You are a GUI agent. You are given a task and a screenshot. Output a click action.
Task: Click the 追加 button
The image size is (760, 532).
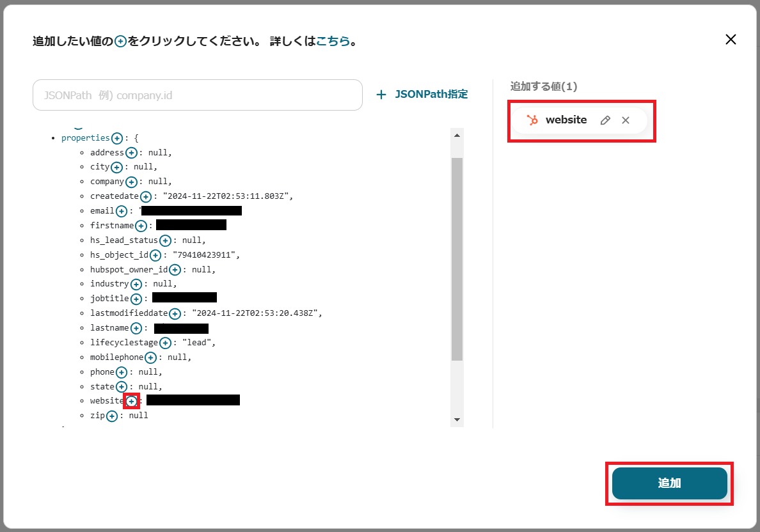(x=669, y=483)
